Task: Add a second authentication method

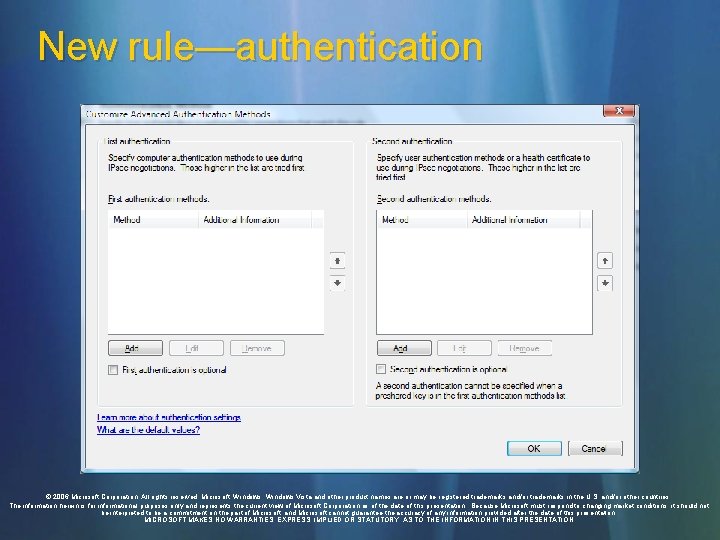Action: click(x=404, y=348)
